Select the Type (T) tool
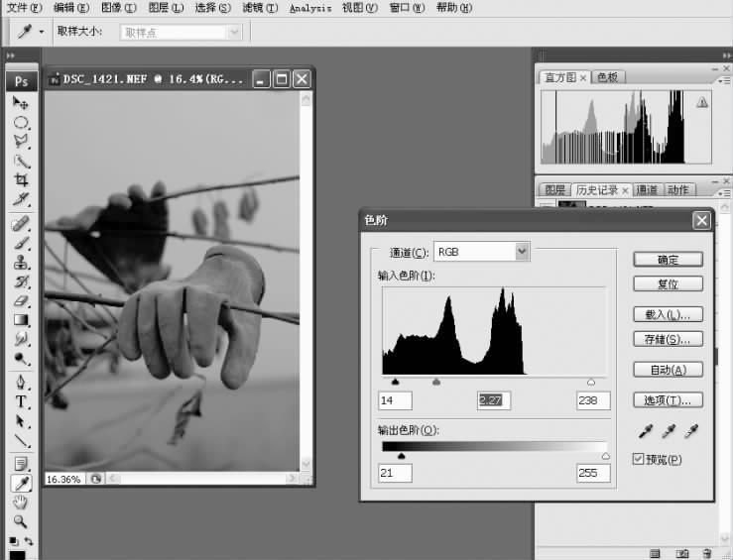733x560 pixels. [x=20, y=401]
